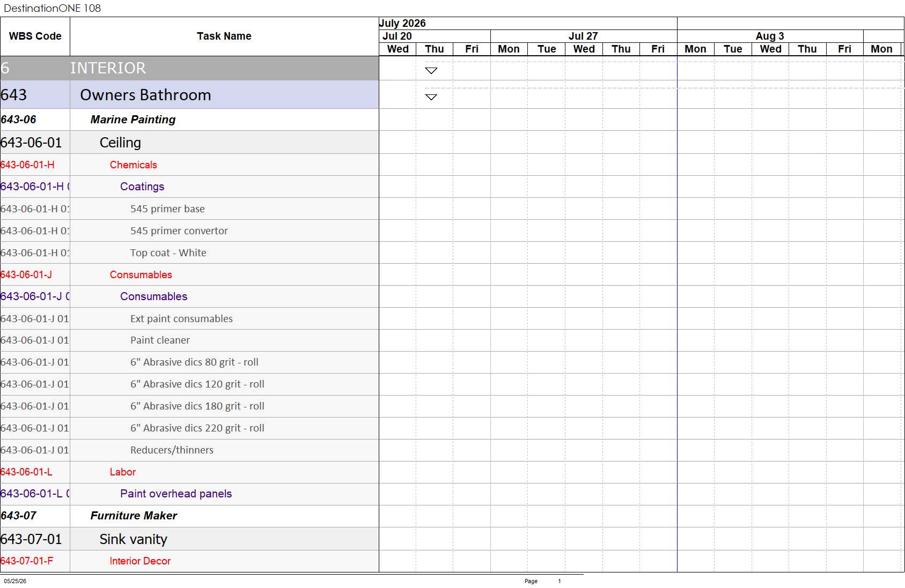The width and height of the screenshot is (905, 588).
Task: Click the Interior Decor task name
Action: click(x=140, y=561)
